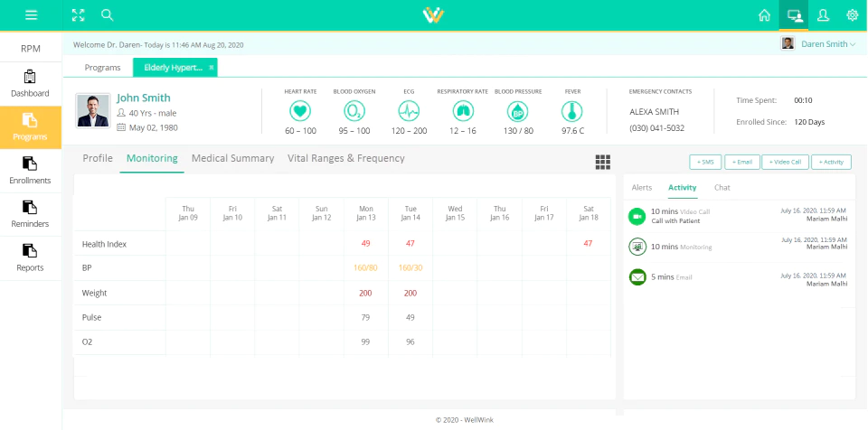Image resolution: width=868 pixels, height=430 pixels.
Task: Go to the home icon
Action: point(765,15)
